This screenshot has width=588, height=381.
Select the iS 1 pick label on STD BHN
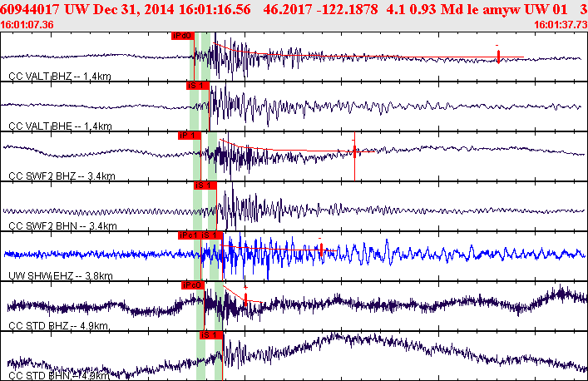(211, 335)
